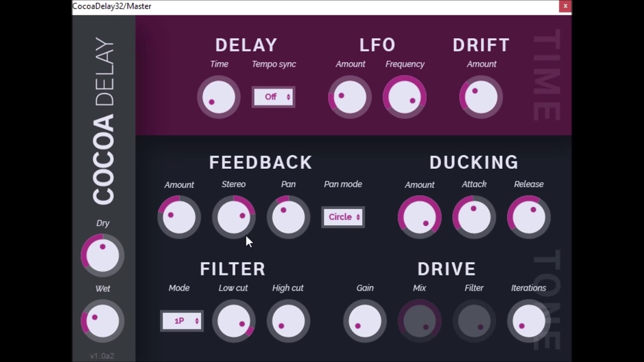Click the Filter High cut knob
This screenshot has width=644, height=362.
pyautogui.click(x=288, y=321)
